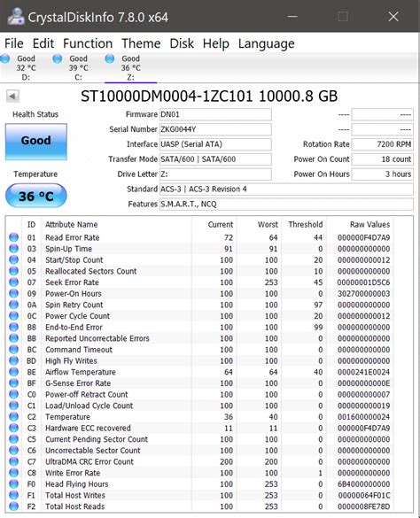
Task: Click the status icon for Head Flying Hours
Action: click(x=13, y=484)
